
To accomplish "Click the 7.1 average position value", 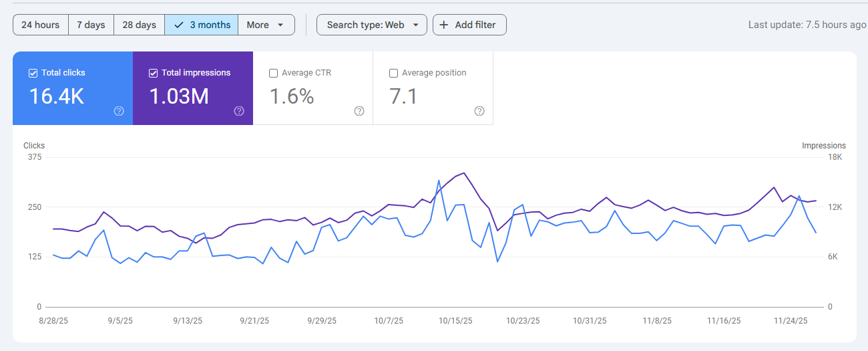I will tap(403, 96).
